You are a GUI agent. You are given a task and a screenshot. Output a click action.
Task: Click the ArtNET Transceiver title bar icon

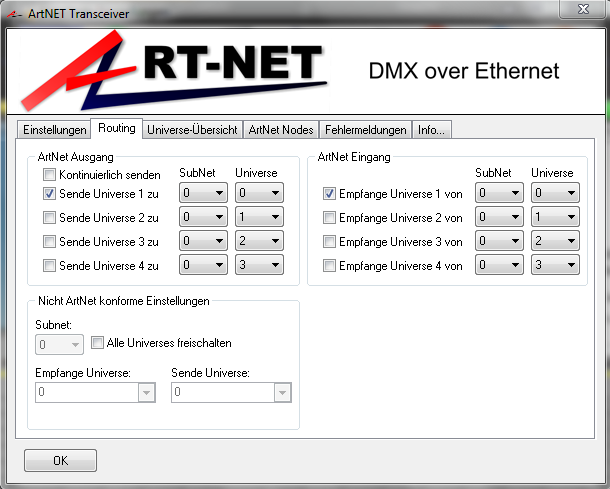14,14
